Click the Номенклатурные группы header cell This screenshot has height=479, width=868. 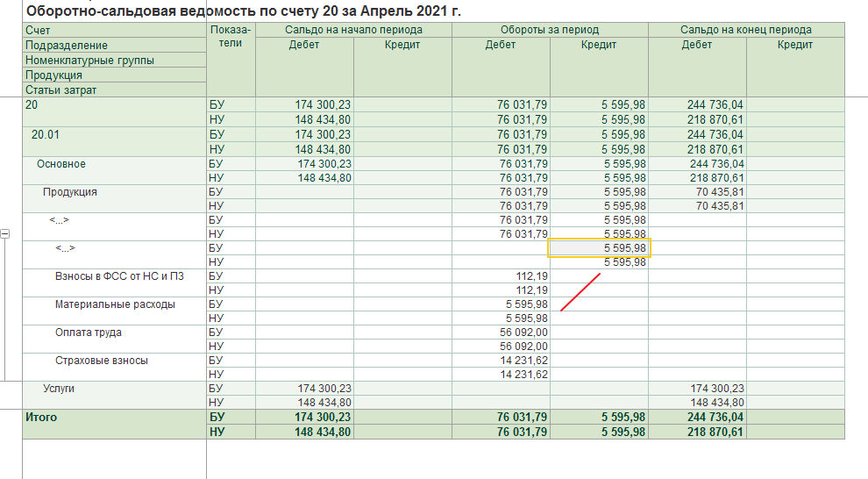(x=89, y=61)
